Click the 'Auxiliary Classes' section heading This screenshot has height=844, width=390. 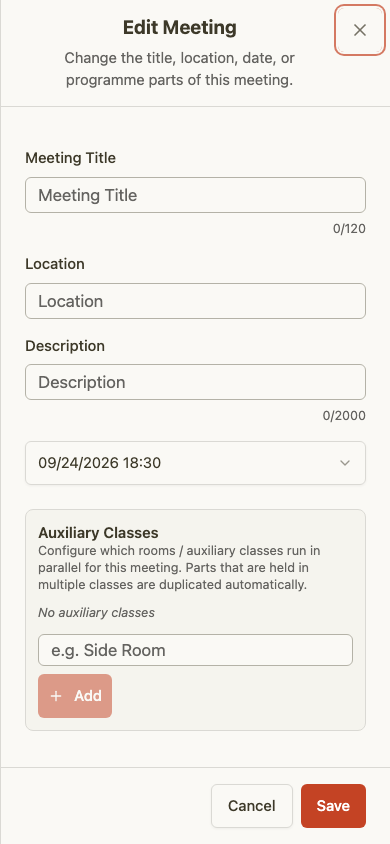pos(98,533)
